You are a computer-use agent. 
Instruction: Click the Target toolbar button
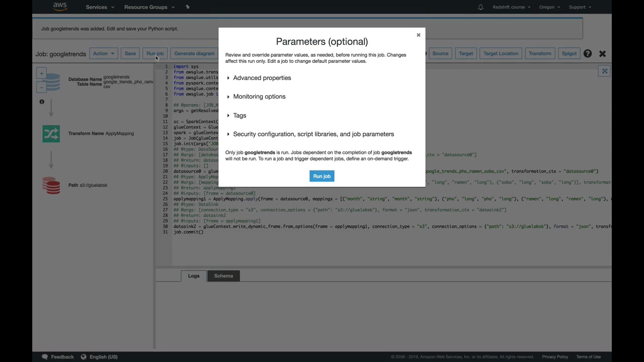point(466,53)
